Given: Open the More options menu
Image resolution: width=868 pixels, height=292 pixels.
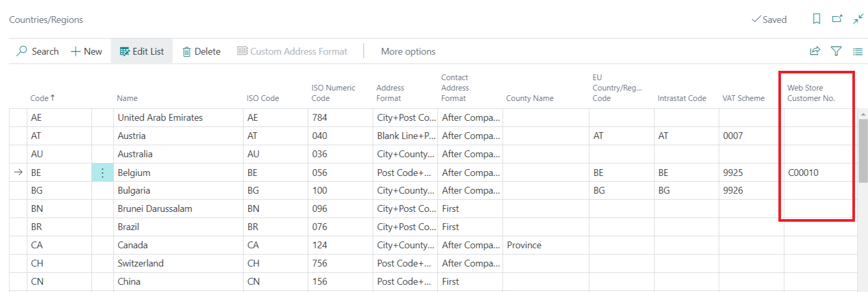Looking at the screenshot, I should [x=408, y=52].
